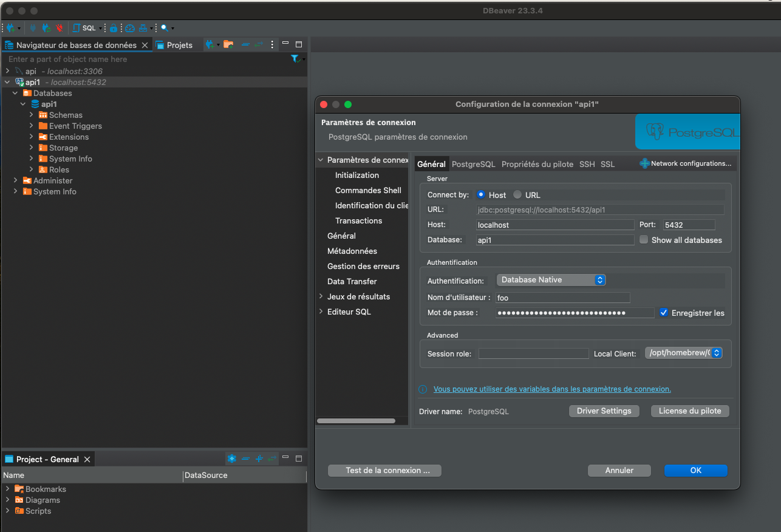Screen dimensions: 781x532
Task: Click the gear settings icon in Project panel
Action: 231,459
